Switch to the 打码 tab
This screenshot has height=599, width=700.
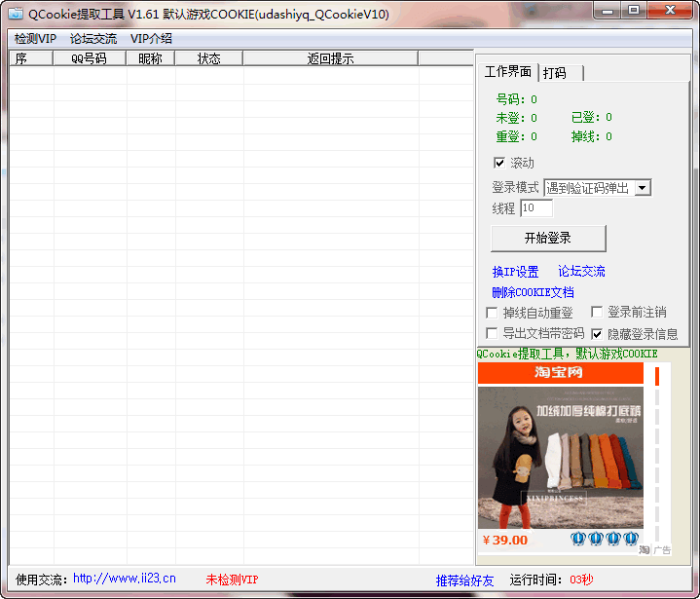(x=561, y=73)
